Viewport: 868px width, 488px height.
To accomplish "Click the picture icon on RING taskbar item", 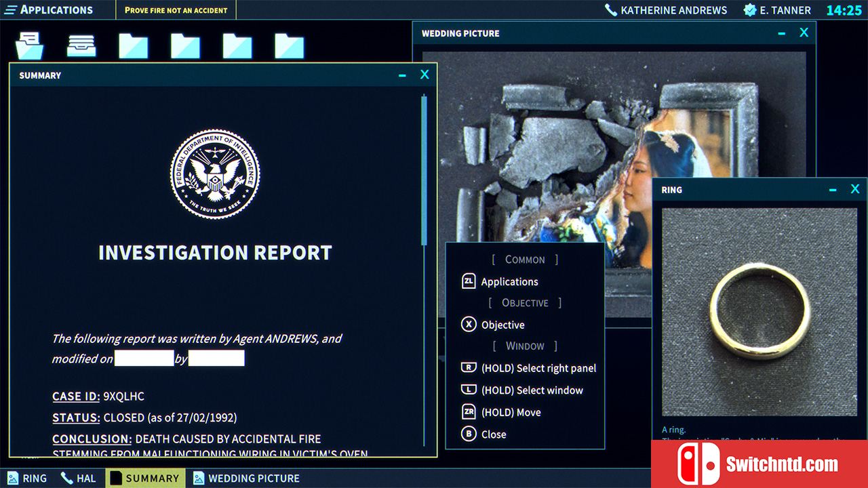I will (x=13, y=478).
